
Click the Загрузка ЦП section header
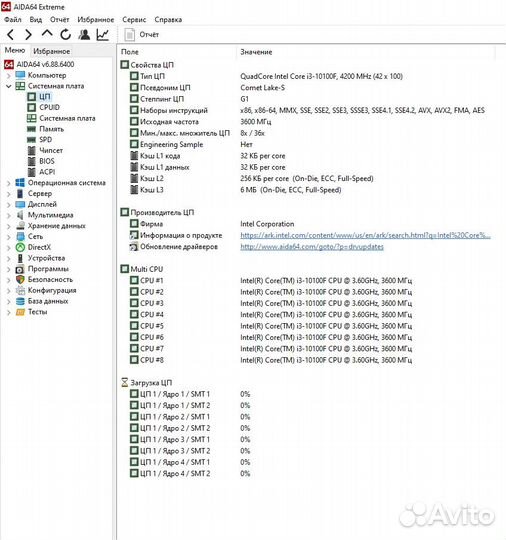[x=146, y=383]
